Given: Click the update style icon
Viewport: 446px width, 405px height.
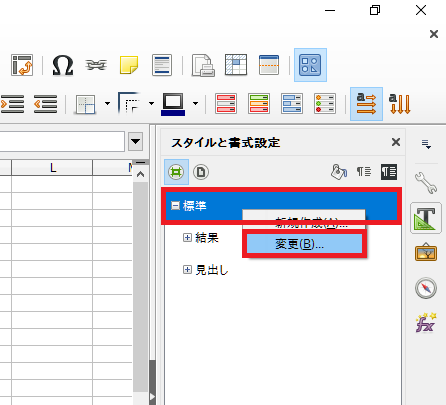Looking at the screenshot, I should pyautogui.click(x=389, y=172).
